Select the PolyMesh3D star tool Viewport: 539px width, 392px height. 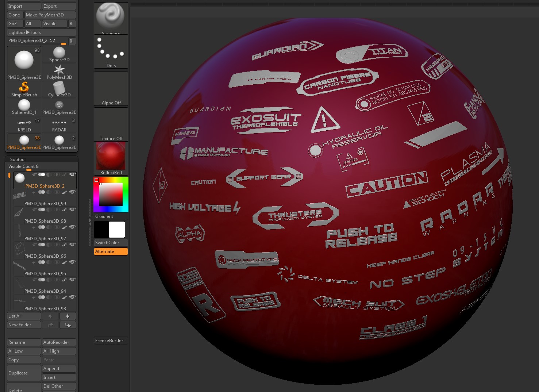pos(59,72)
